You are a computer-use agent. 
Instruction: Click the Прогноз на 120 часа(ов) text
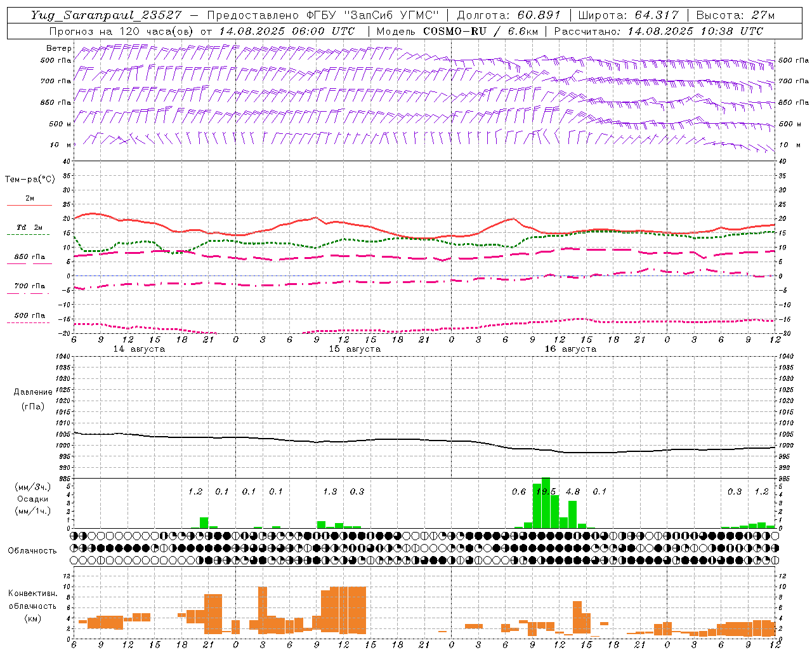(122, 31)
